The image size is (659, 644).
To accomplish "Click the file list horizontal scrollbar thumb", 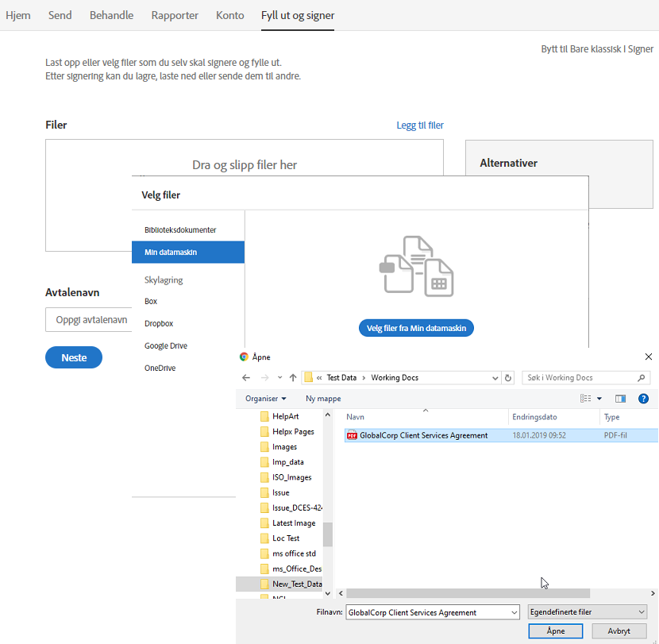I will pyautogui.click(x=468, y=593).
